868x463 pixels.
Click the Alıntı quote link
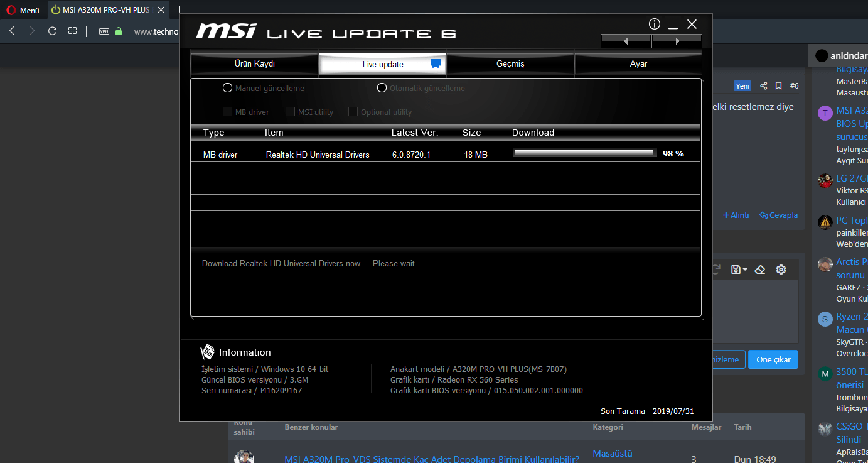tap(736, 215)
